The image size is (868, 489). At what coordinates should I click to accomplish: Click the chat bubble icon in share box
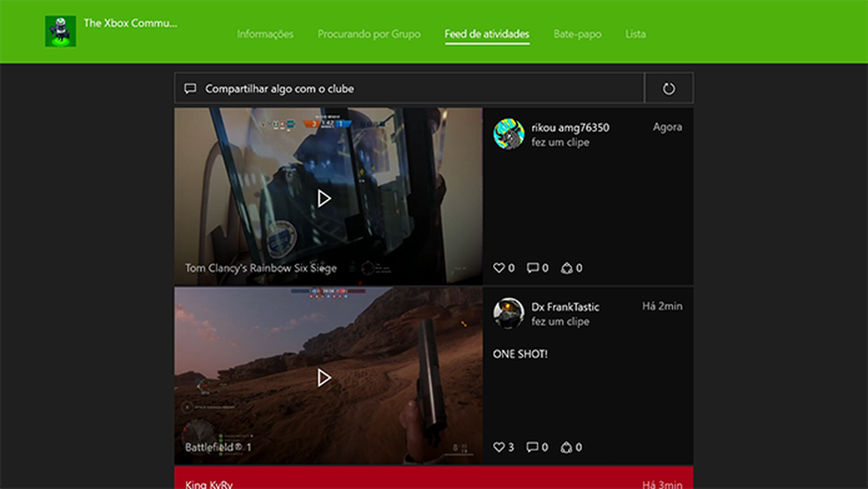click(191, 88)
